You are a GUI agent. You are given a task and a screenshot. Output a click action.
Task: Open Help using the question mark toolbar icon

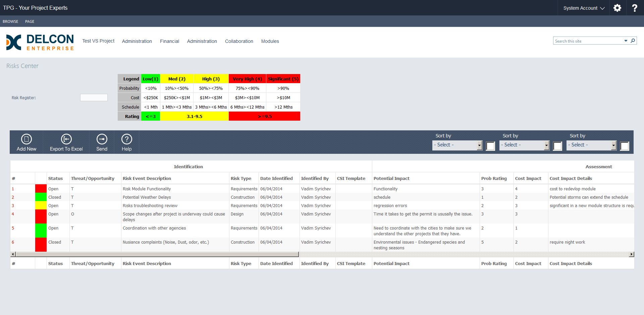pos(126,142)
